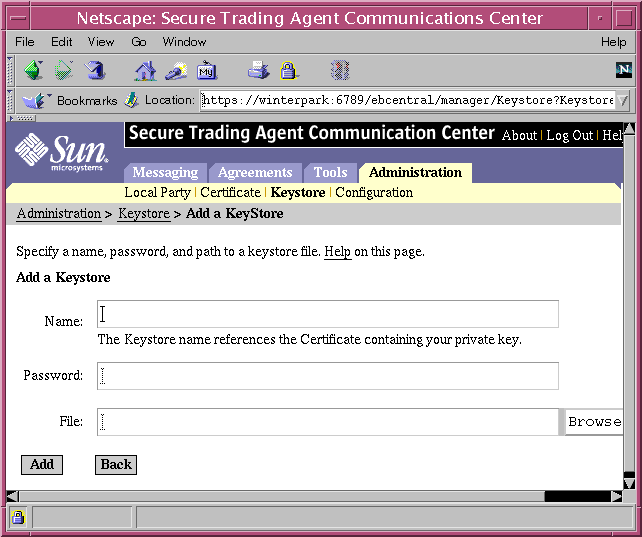Open the Configuration sub-tab

(x=374, y=192)
